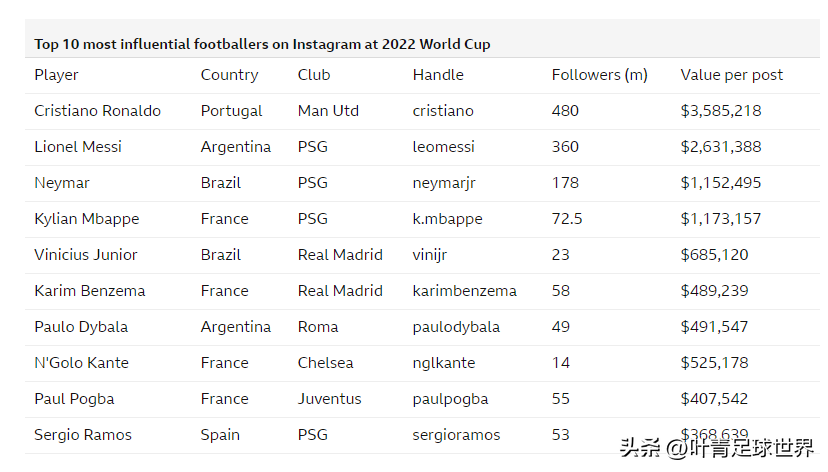Click the Player column header
Viewport: 828px width, 472px height.
tap(56, 75)
